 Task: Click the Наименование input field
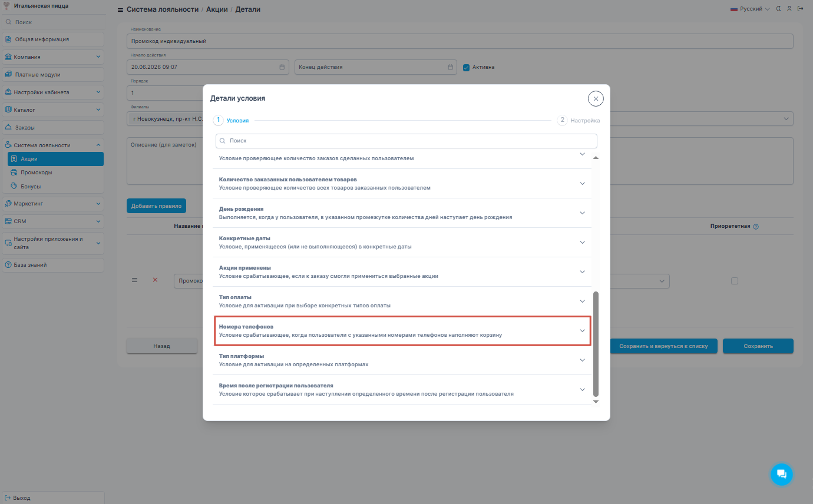click(460, 41)
